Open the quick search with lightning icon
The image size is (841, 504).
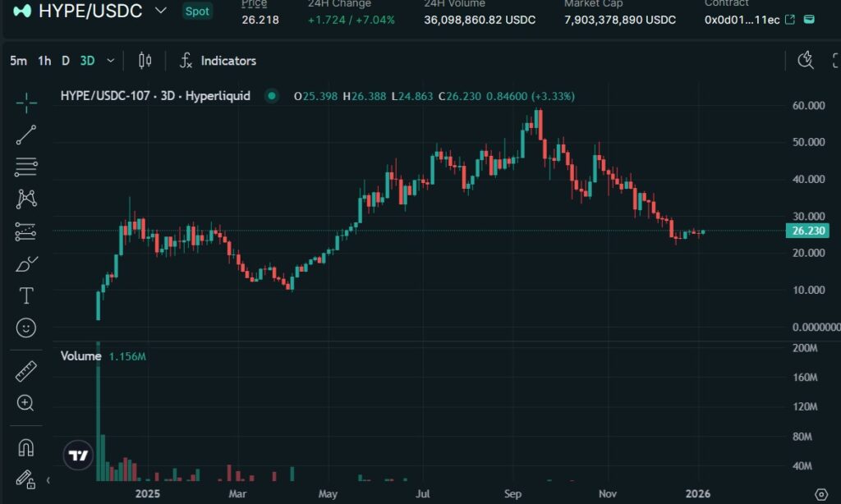click(806, 59)
